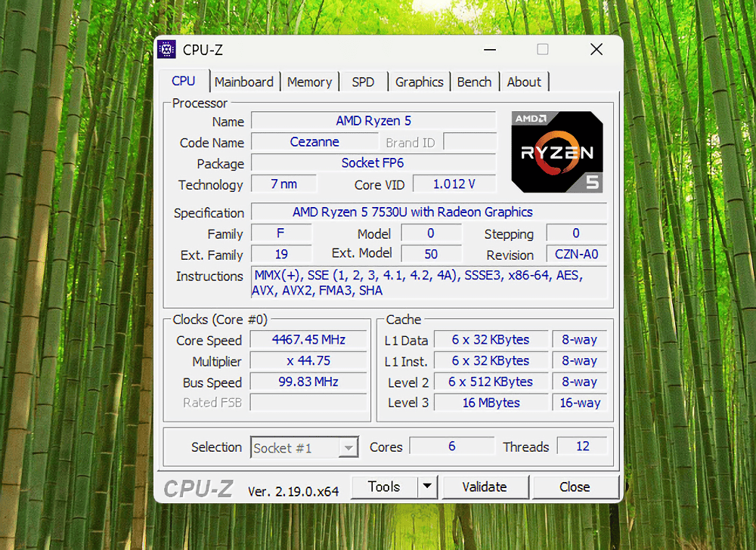Switch to the Mainboard tab
756x550 pixels.
click(243, 82)
